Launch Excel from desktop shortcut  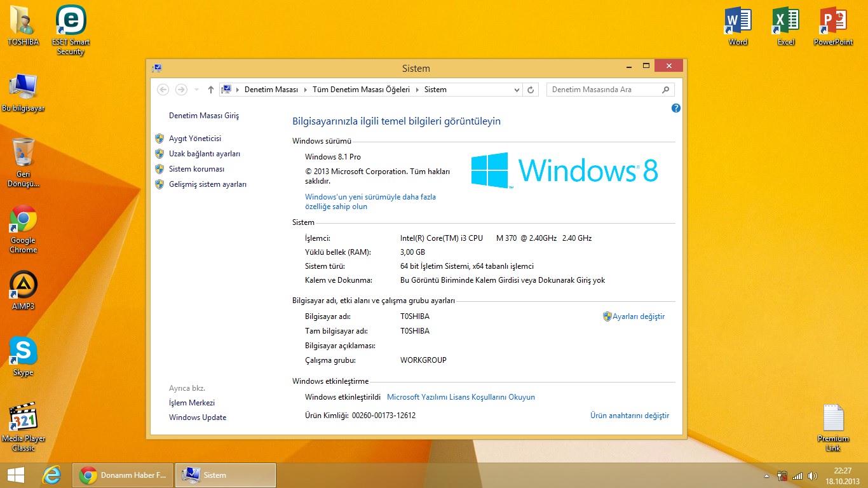click(x=786, y=26)
